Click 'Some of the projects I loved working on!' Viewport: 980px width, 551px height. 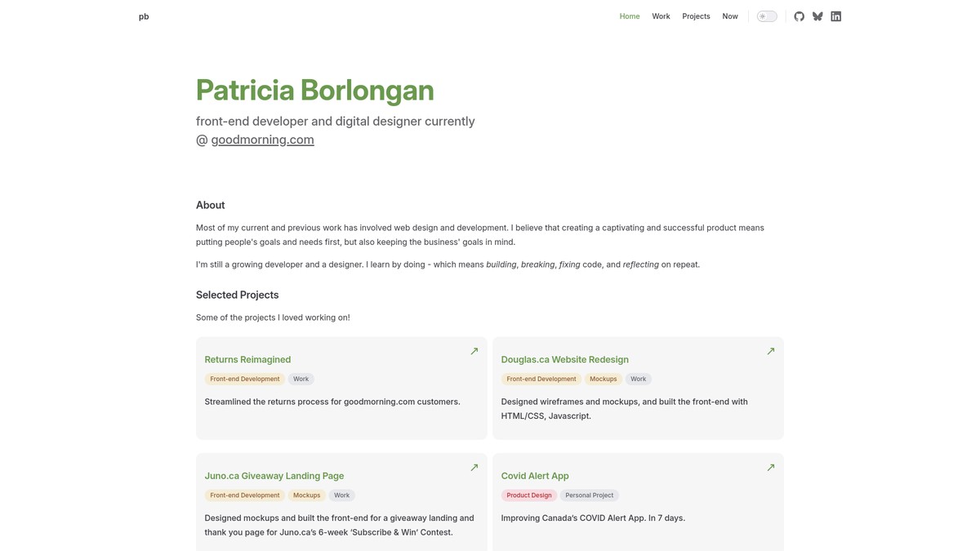pos(273,318)
